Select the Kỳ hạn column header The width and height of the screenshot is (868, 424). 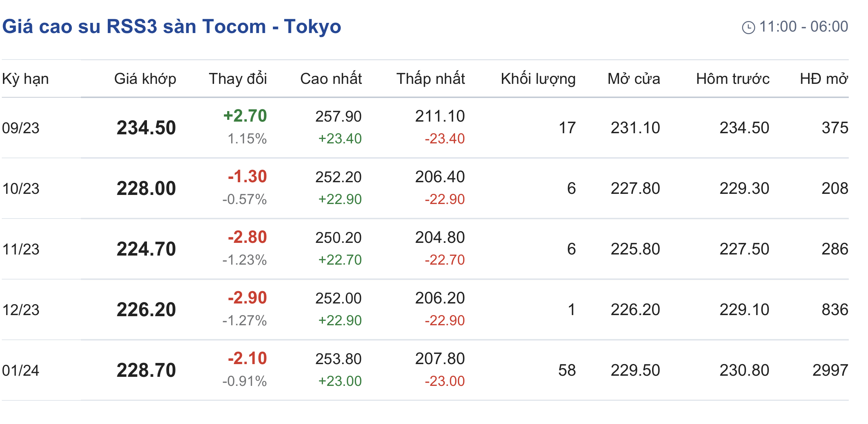pos(25,79)
